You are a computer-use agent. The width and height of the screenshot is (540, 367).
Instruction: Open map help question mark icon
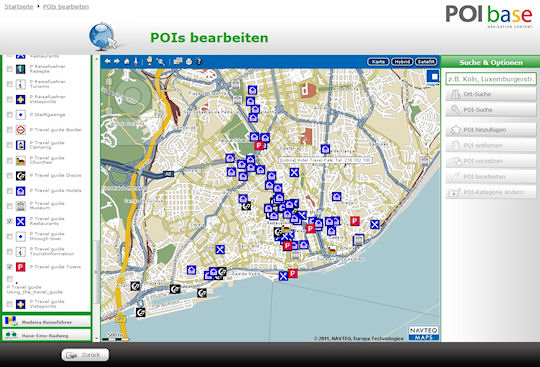[x=199, y=62]
